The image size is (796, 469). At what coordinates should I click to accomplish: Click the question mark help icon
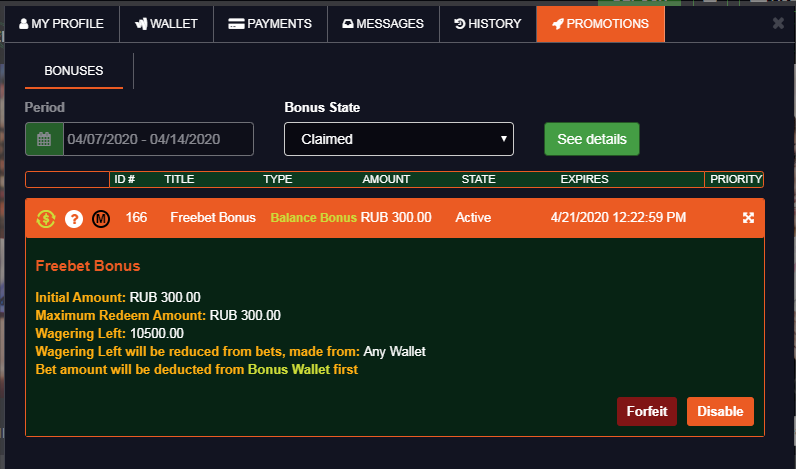[x=74, y=218]
